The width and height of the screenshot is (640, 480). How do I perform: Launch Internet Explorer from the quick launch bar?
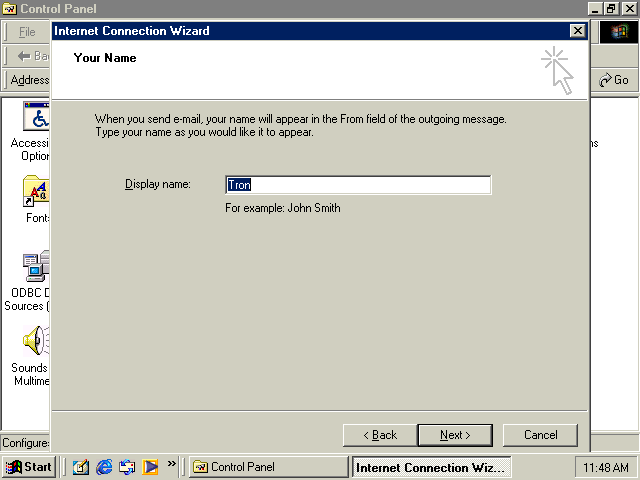point(104,467)
